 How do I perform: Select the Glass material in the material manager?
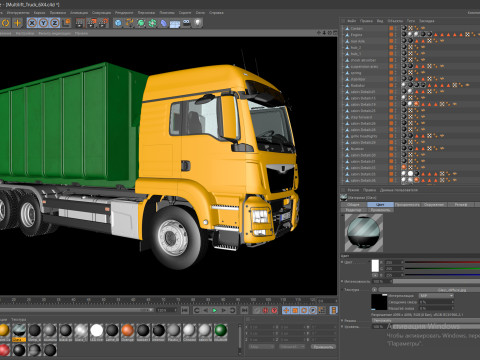[x=19, y=331]
